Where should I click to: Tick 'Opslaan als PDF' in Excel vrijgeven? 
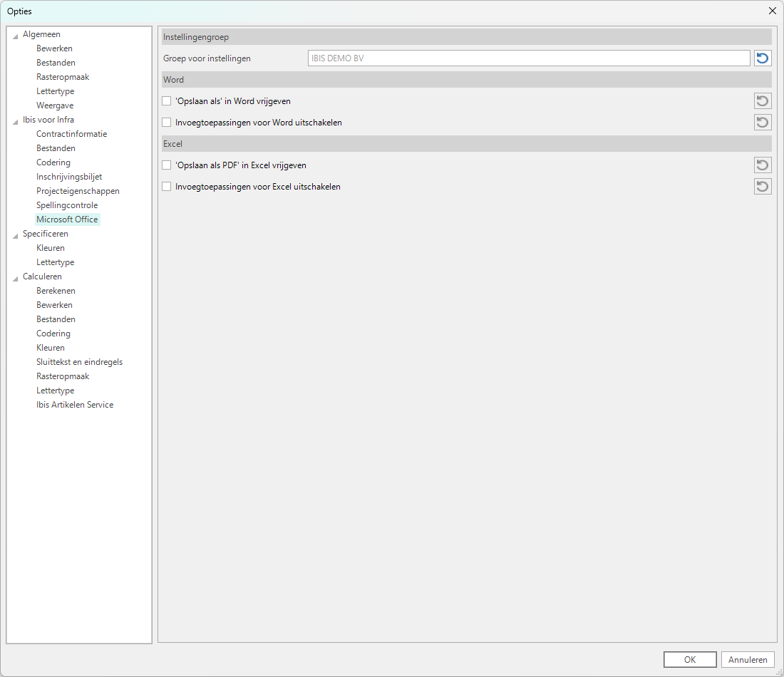click(x=167, y=165)
